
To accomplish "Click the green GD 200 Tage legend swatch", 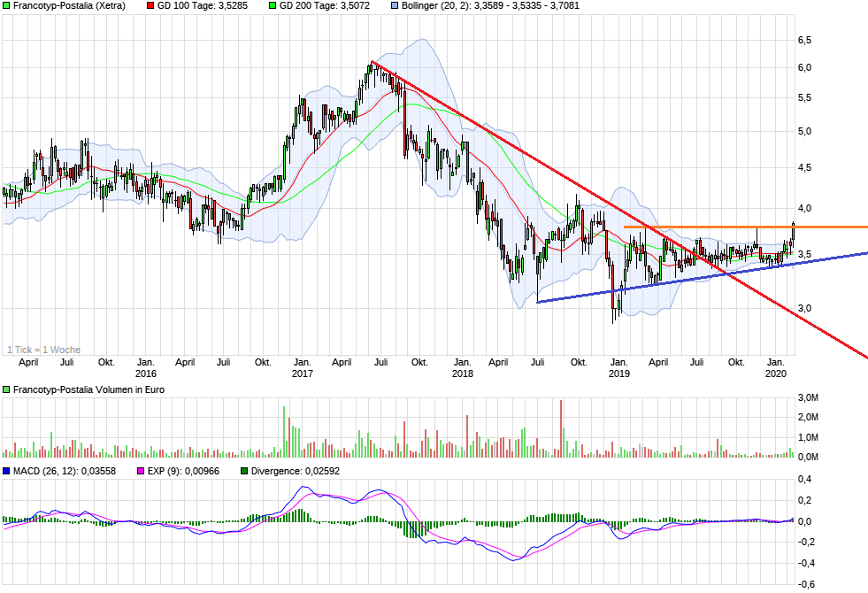I will 273,5.
